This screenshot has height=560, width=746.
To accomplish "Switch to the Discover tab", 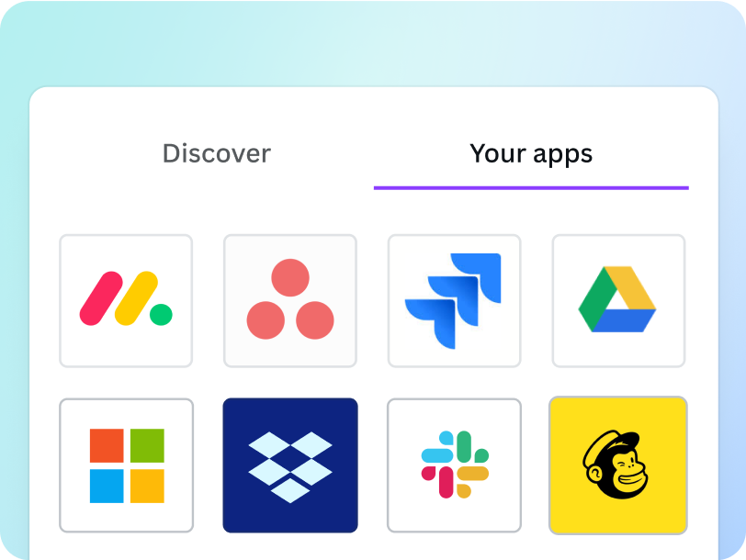I will [217, 153].
